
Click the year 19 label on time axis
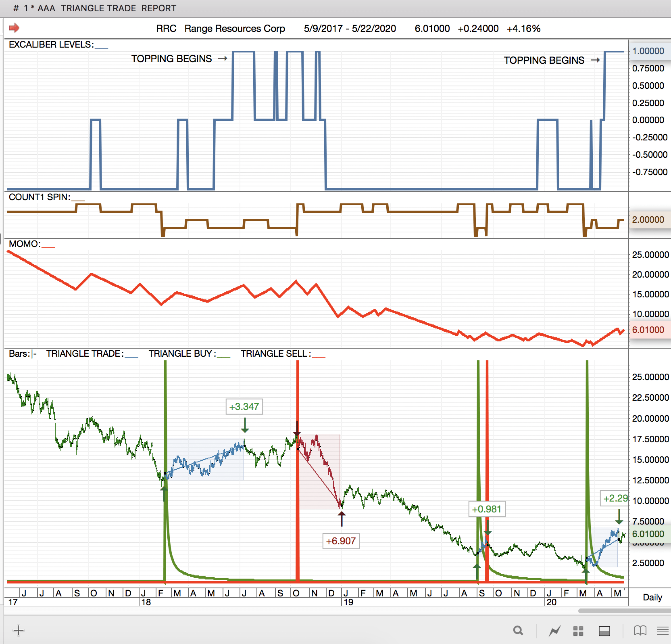(x=348, y=602)
